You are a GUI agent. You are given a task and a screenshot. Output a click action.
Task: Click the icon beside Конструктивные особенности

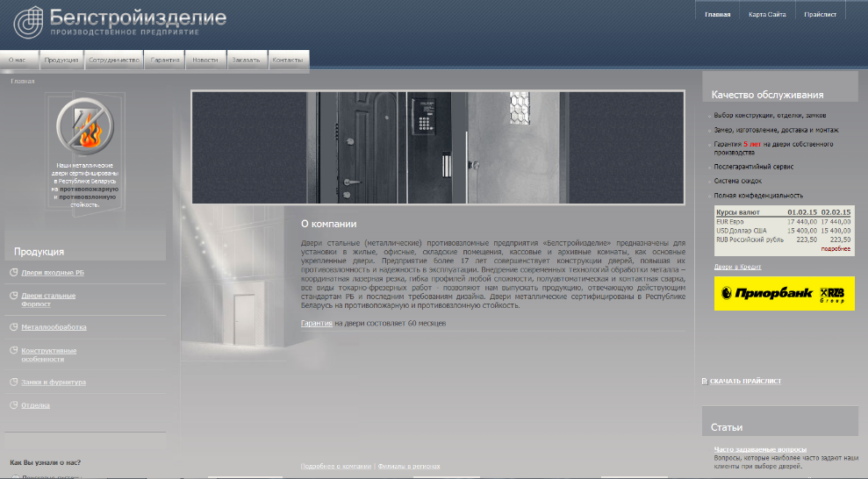tap(14, 350)
